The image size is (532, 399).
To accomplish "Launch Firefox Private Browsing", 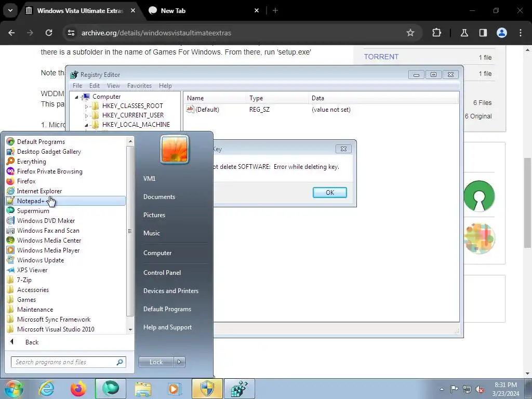I will tap(49, 171).
